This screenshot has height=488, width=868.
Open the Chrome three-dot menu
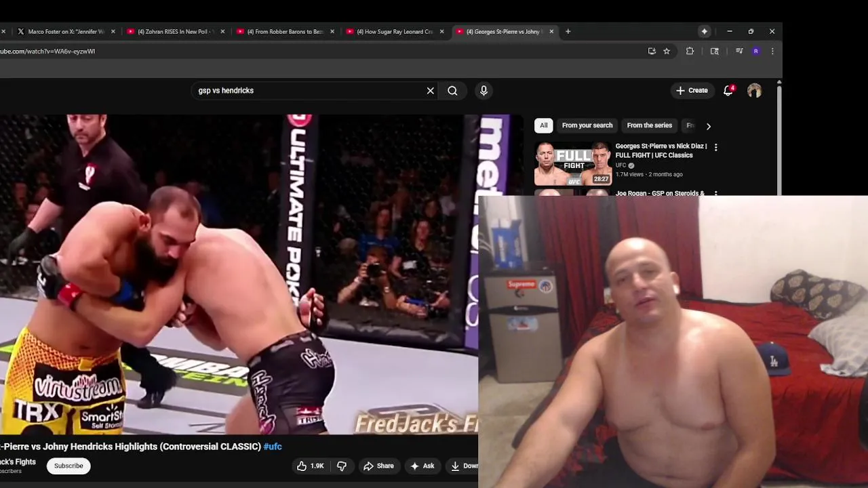[x=772, y=51]
